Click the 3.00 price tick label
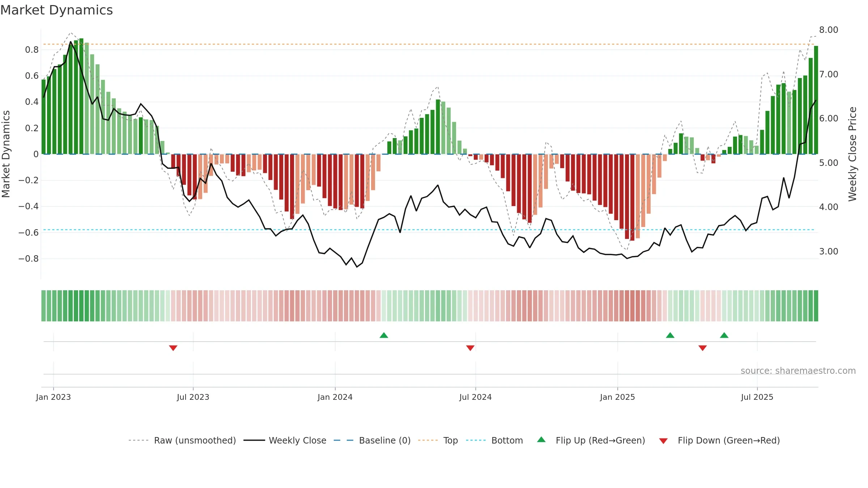The height and width of the screenshot is (488, 868). (x=829, y=251)
